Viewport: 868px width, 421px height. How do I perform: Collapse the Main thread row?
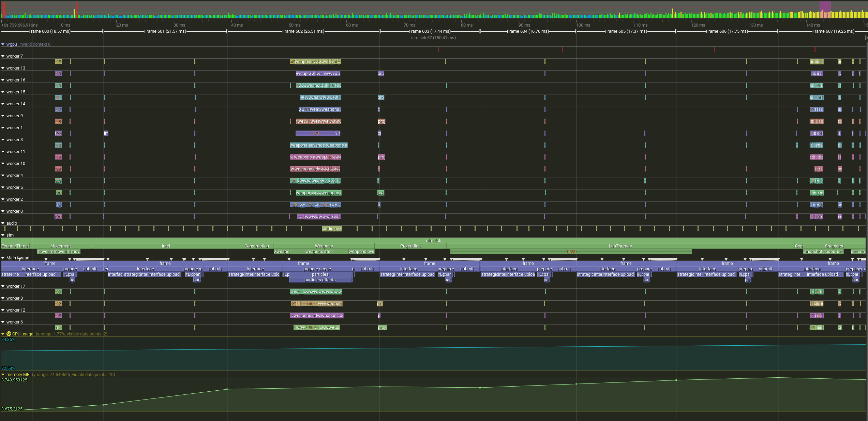coord(3,258)
